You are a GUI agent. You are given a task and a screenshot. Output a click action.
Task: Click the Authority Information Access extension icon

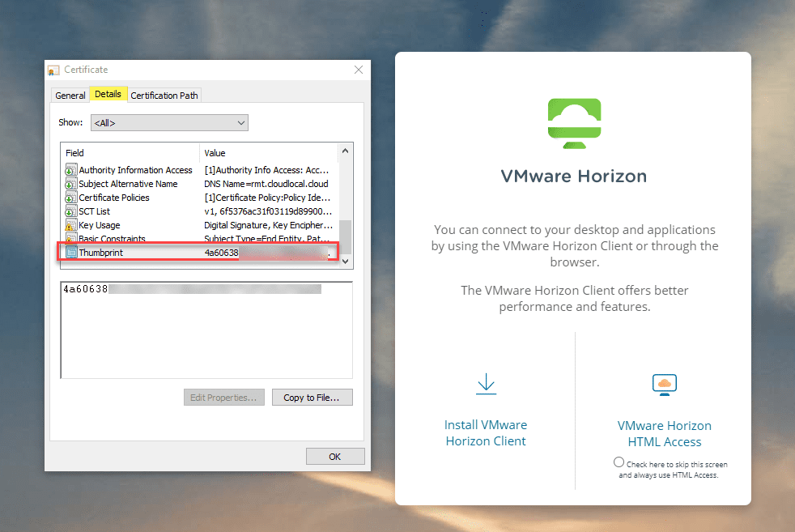pyautogui.click(x=71, y=170)
